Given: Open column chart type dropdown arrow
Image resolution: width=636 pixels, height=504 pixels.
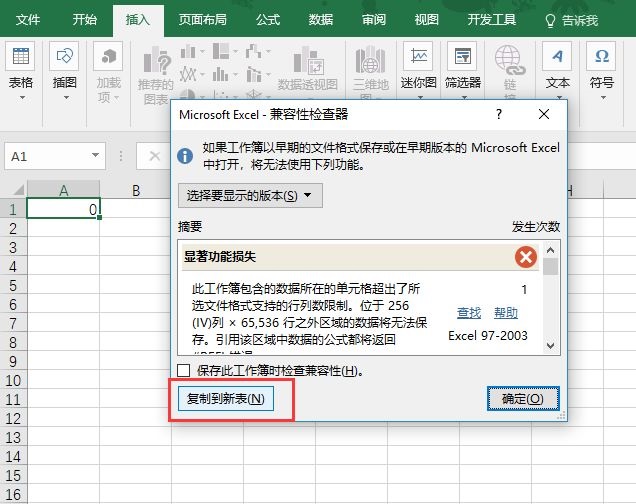Looking at the screenshot, I should pyautogui.click(x=202, y=52).
